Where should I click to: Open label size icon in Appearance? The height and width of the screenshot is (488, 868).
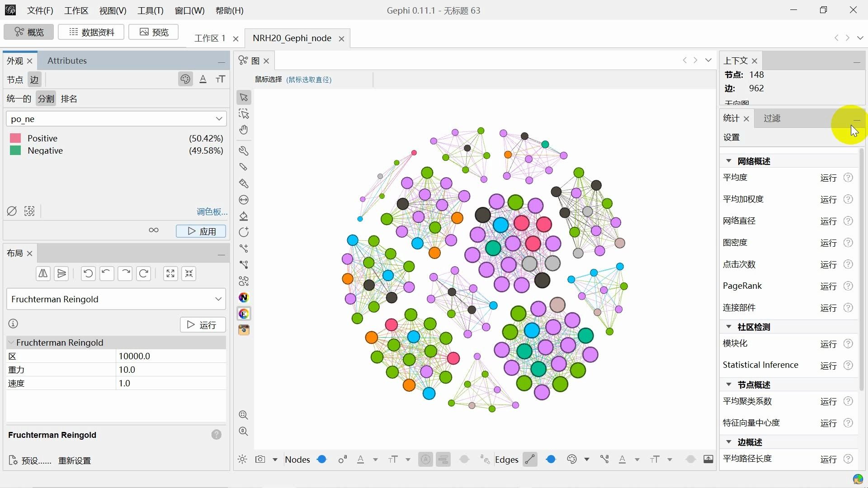click(220, 80)
